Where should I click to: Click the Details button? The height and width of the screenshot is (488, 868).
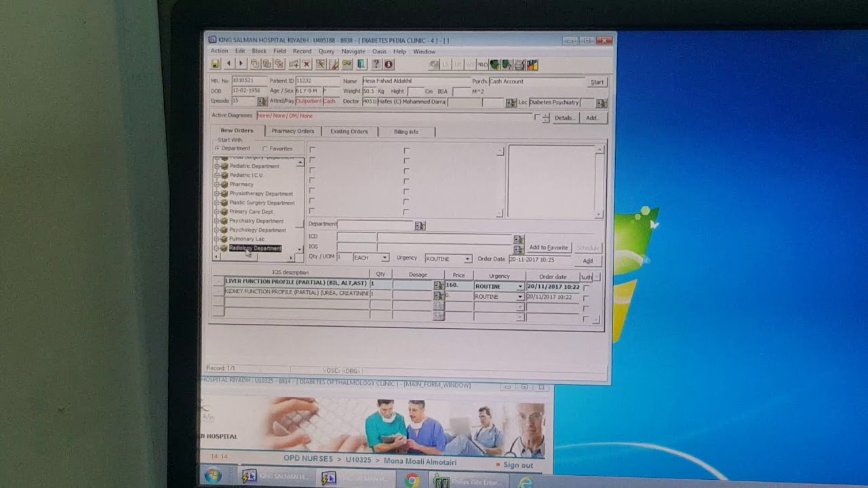tap(564, 118)
